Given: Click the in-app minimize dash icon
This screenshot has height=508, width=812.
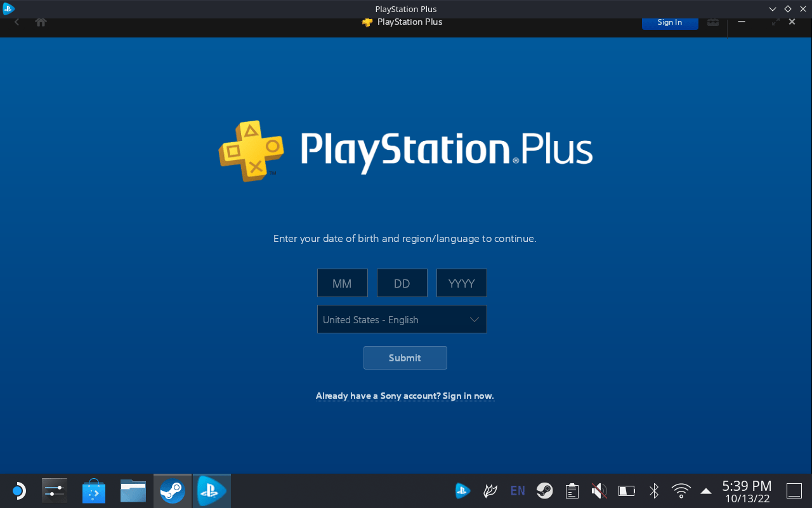Looking at the screenshot, I should point(741,22).
